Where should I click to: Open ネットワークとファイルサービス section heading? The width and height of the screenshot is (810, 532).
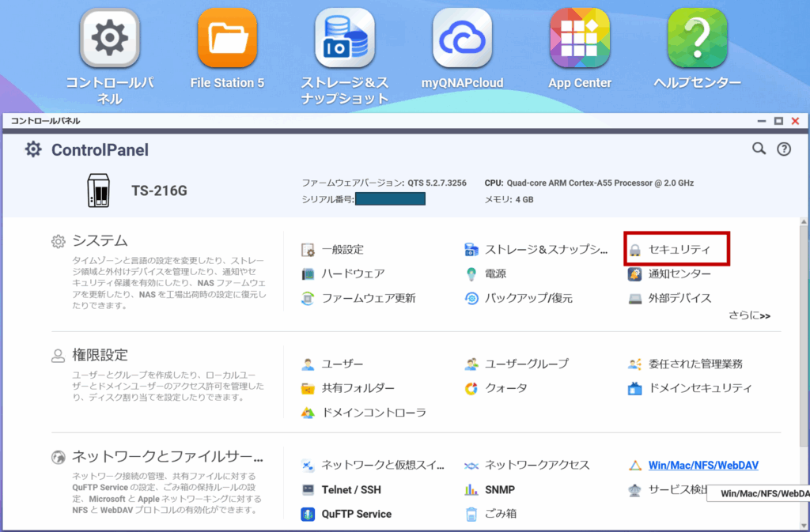(166, 456)
